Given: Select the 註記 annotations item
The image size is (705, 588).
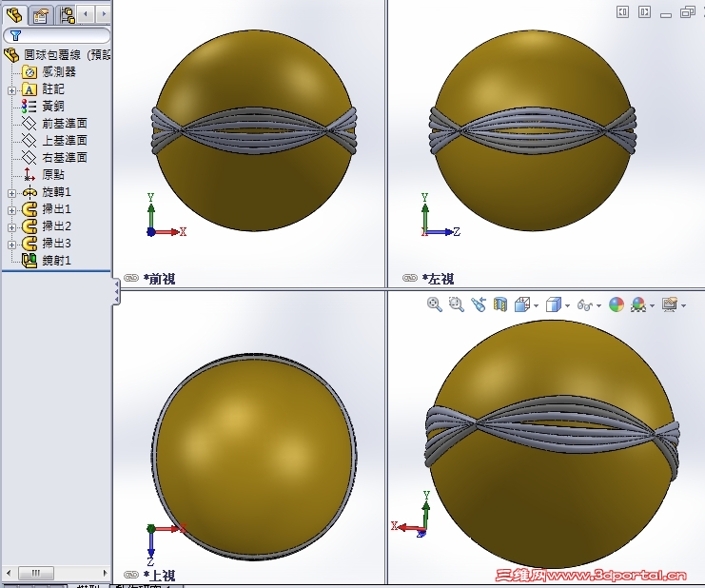Looking at the screenshot, I should tap(53, 89).
